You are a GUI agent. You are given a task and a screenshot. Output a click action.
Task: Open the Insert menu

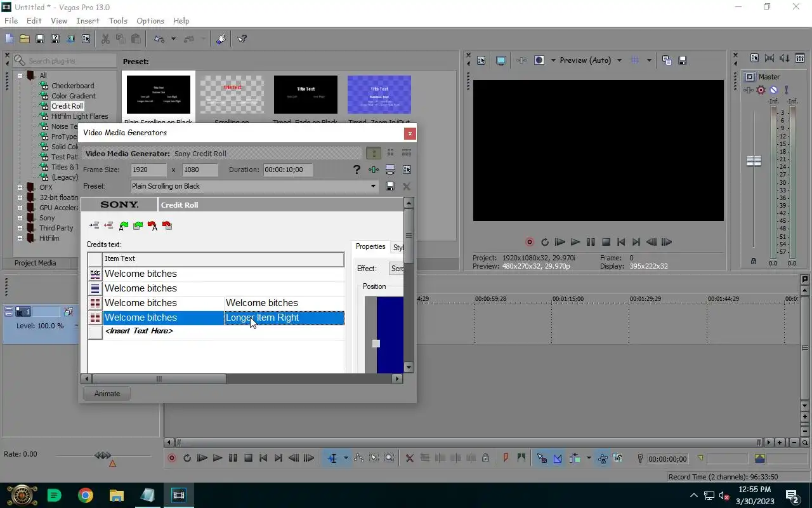(88, 21)
